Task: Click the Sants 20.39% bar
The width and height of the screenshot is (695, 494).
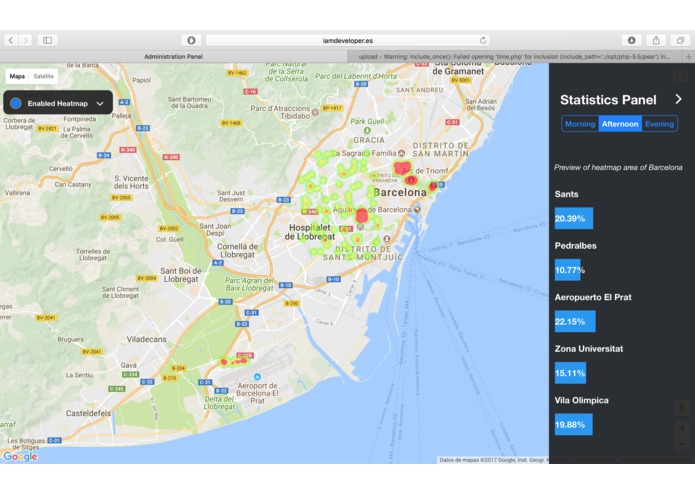Action: 574,218
